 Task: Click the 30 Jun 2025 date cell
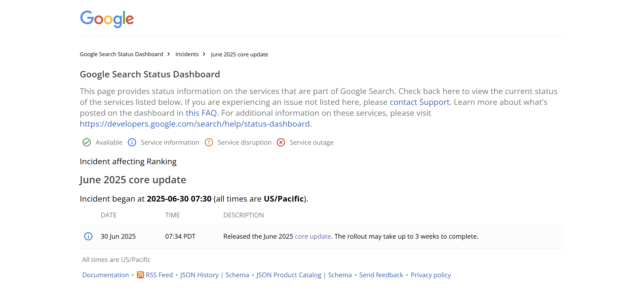118,236
